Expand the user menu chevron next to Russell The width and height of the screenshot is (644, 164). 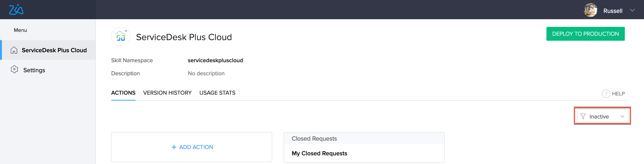632,10
